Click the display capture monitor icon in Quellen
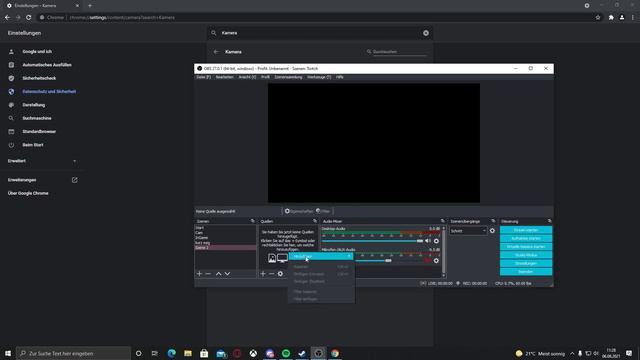The image size is (640, 360). tap(282, 258)
